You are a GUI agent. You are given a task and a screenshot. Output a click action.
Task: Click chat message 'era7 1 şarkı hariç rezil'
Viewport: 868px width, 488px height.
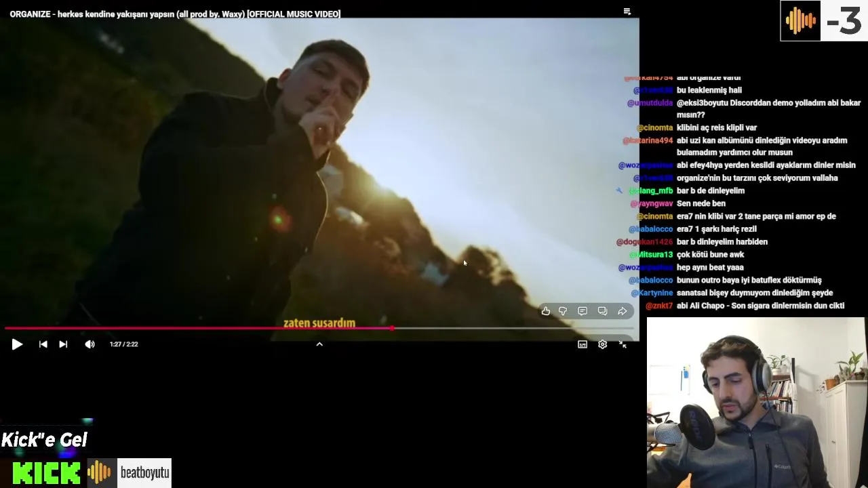[x=717, y=230]
